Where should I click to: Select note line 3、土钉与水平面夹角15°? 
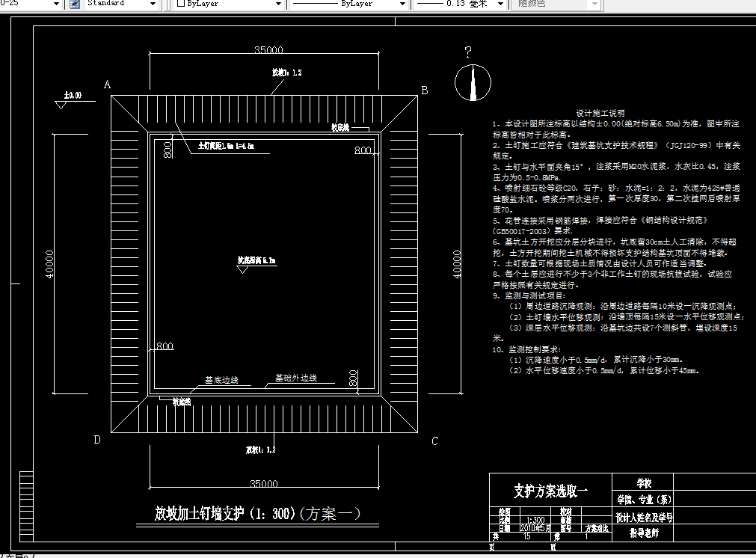point(616,172)
